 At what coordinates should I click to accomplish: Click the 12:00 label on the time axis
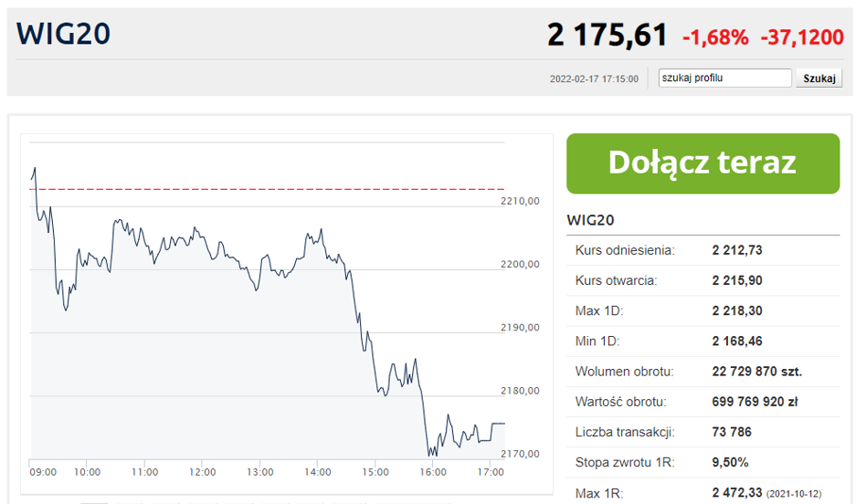click(x=203, y=472)
